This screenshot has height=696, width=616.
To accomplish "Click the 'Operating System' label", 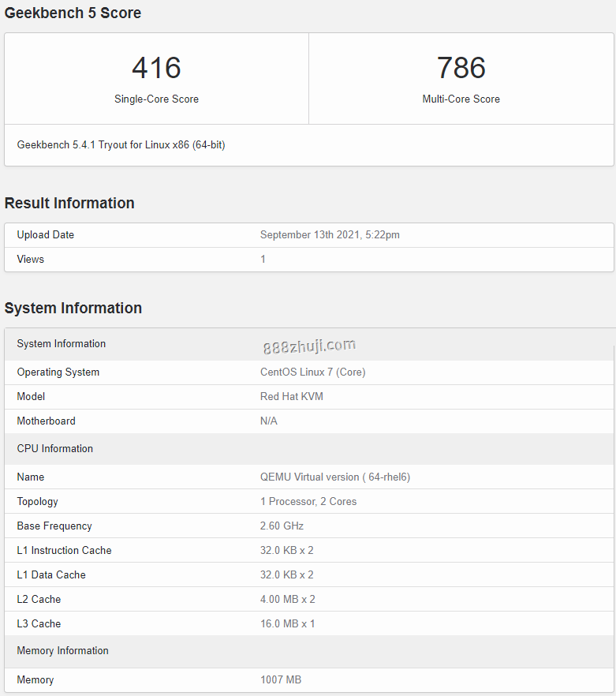I will click(x=58, y=372).
